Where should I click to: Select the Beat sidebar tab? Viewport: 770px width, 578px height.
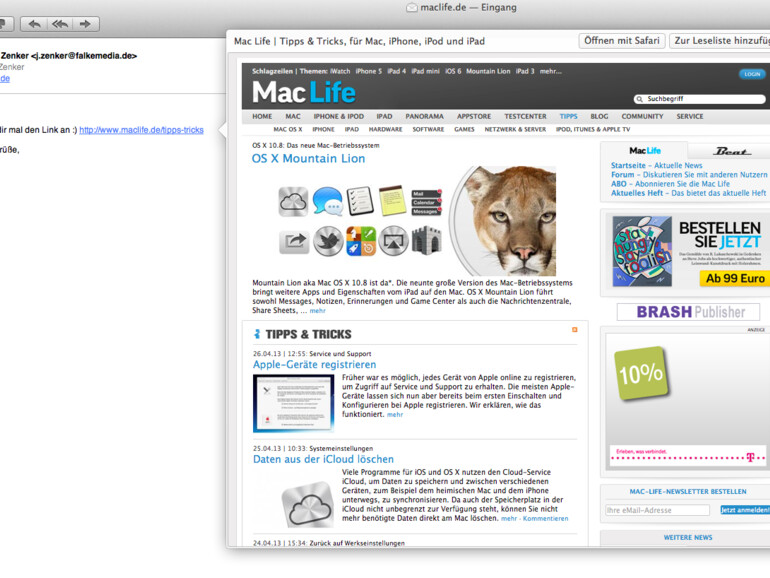(732, 151)
